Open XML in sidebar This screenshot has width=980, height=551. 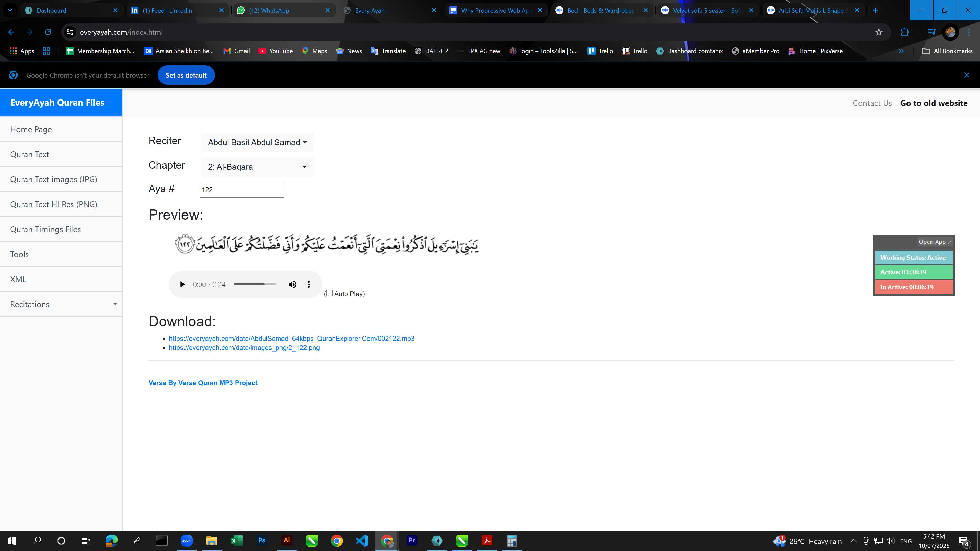point(61,279)
